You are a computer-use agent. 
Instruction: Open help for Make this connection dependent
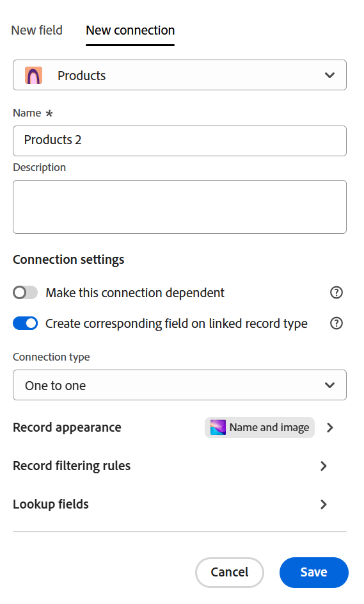tap(336, 293)
